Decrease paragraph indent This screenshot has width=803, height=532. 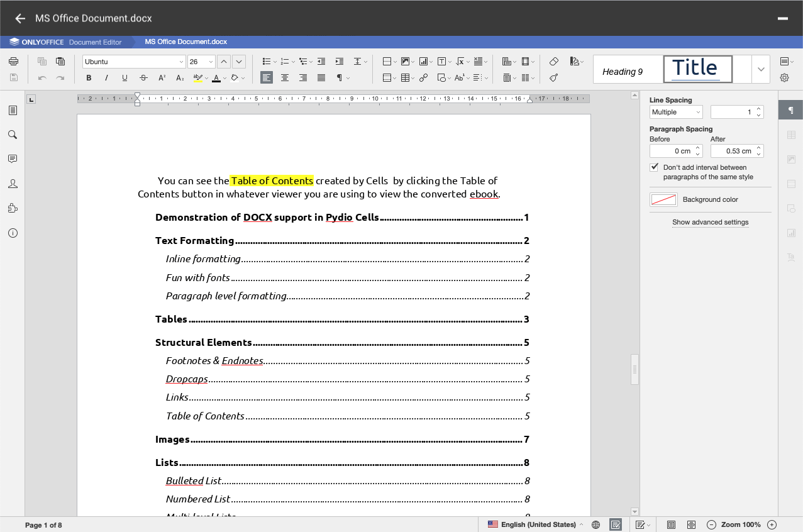coord(321,61)
